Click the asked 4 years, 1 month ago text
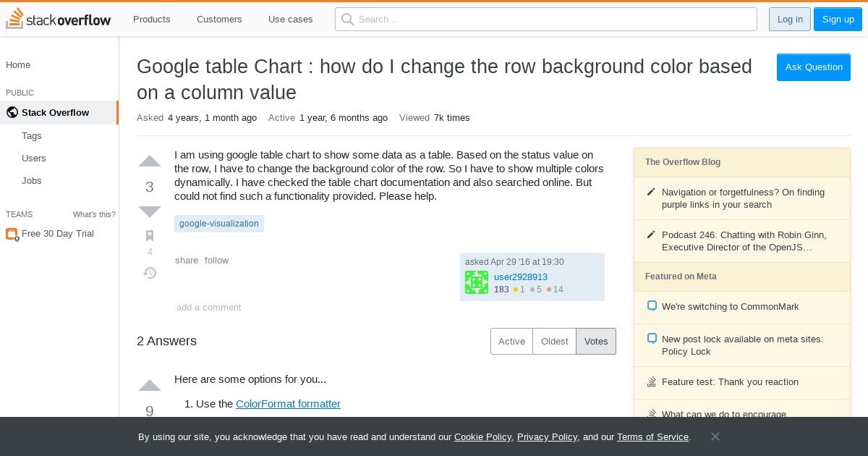Viewport: 868px width, 456px height. click(197, 118)
